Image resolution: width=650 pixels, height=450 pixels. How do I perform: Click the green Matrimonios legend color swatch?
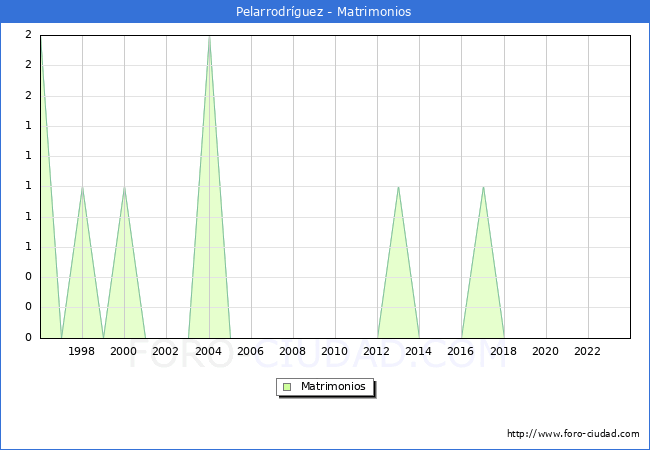(286, 387)
